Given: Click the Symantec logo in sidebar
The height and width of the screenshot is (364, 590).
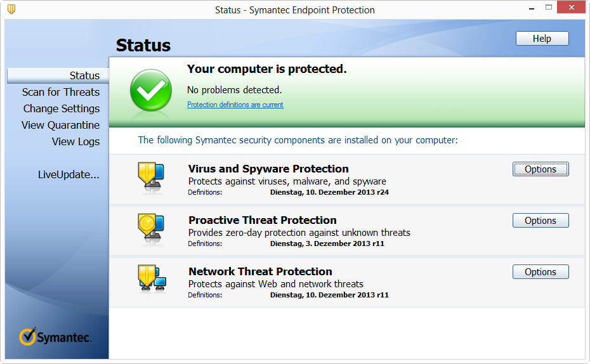Looking at the screenshot, I should click(56, 337).
